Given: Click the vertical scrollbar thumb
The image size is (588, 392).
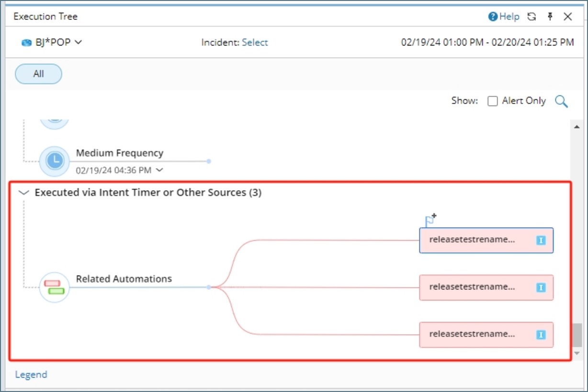Looking at the screenshot, I should [577, 334].
